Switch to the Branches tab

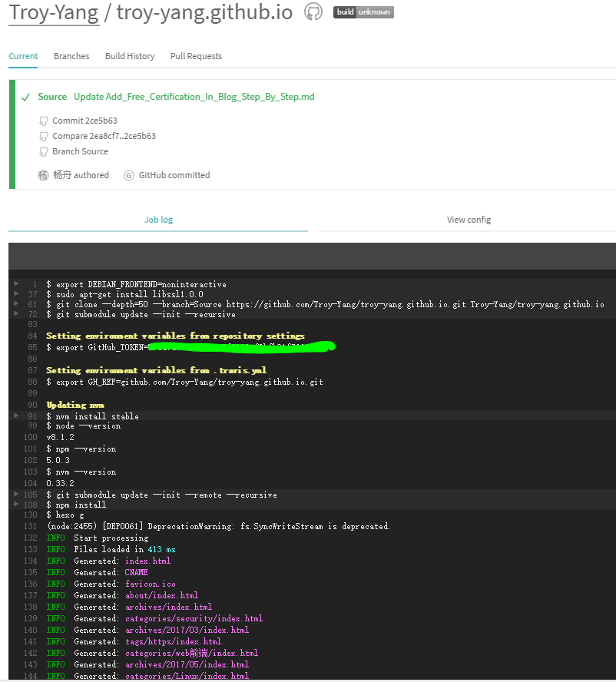(71, 56)
